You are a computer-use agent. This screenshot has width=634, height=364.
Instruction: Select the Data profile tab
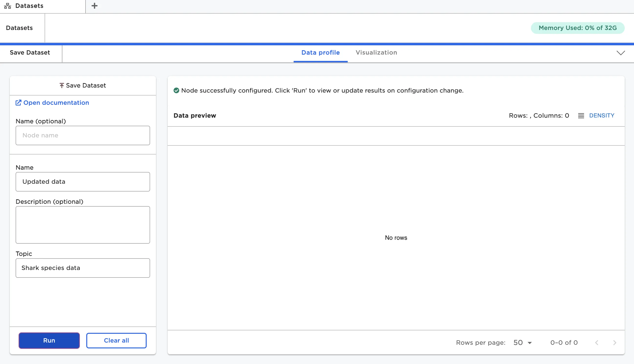[320, 52]
